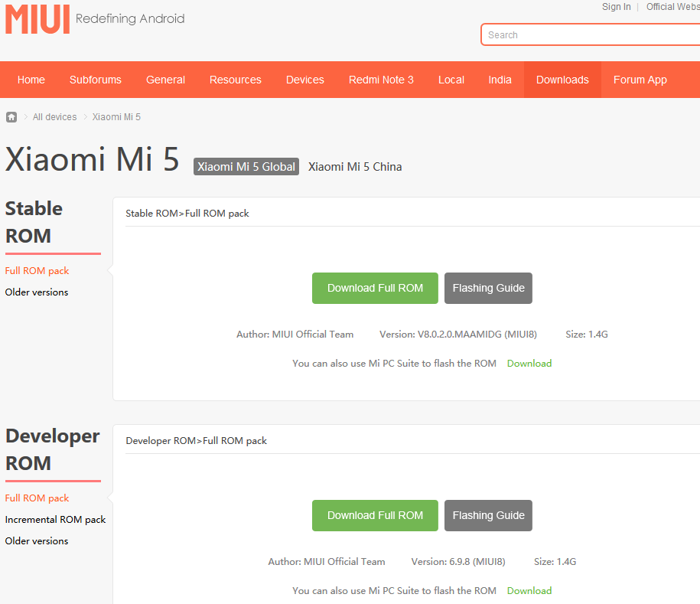Click the Sign In link

[x=616, y=7]
